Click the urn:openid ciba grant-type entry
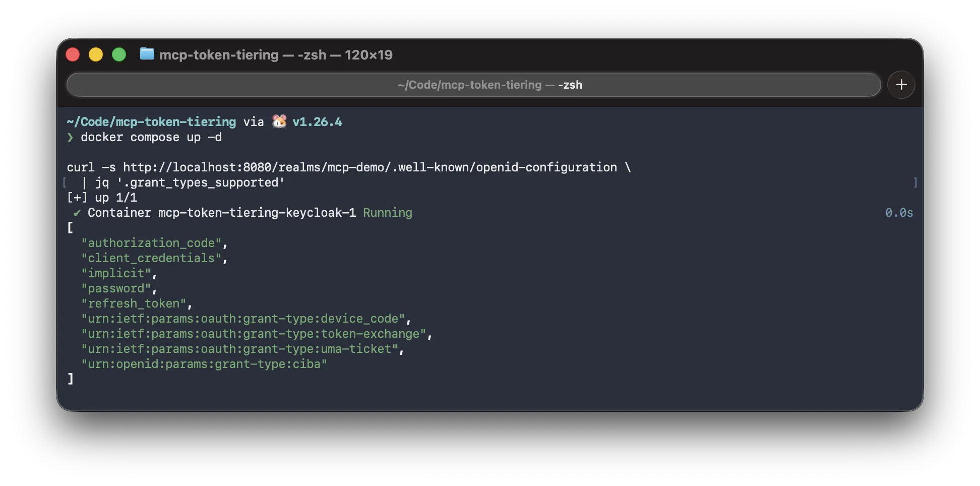 click(204, 364)
